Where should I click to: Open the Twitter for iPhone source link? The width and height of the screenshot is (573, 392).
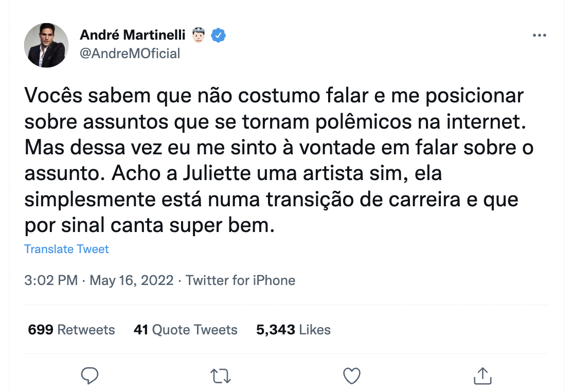coord(240,280)
